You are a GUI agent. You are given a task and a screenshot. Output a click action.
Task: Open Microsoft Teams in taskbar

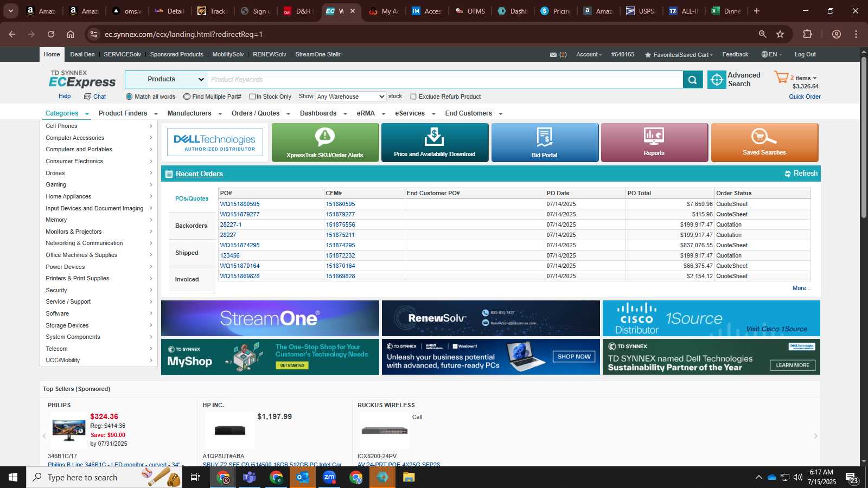tap(250, 477)
